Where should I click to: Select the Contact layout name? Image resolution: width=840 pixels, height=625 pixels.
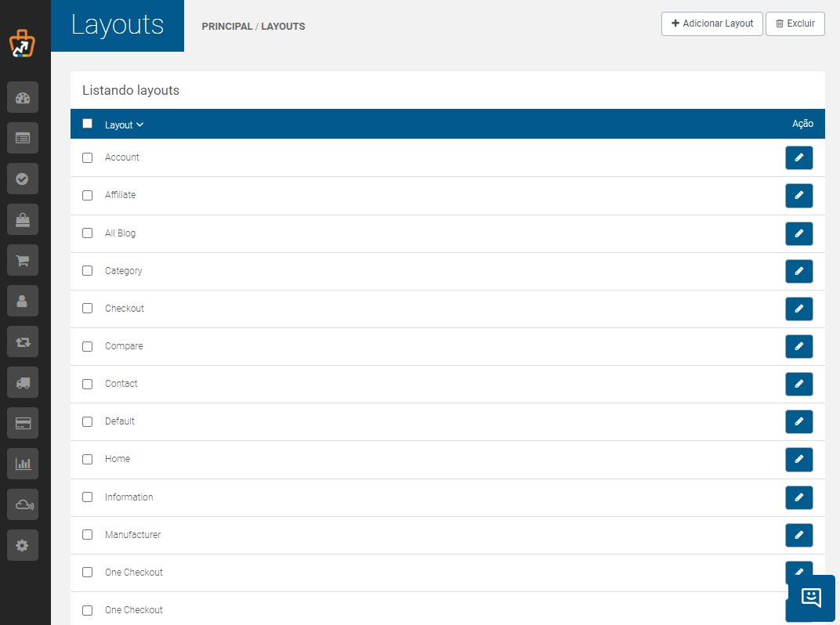coord(121,384)
